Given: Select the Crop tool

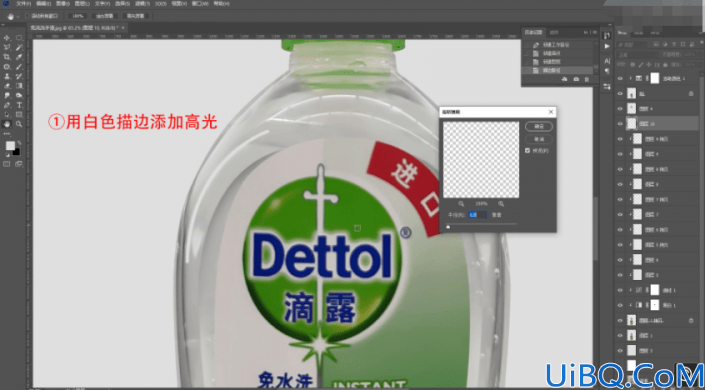Looking at the screenshot, I should [7, 57].
